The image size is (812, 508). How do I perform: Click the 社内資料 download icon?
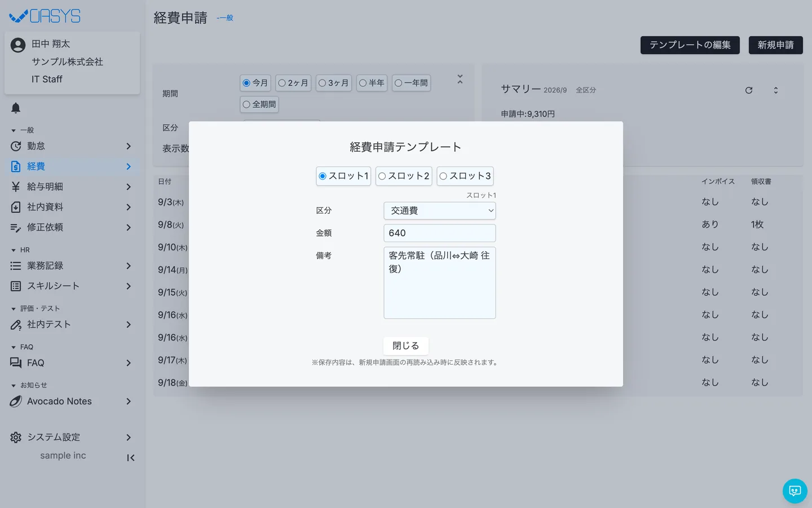tap(16, 207)
